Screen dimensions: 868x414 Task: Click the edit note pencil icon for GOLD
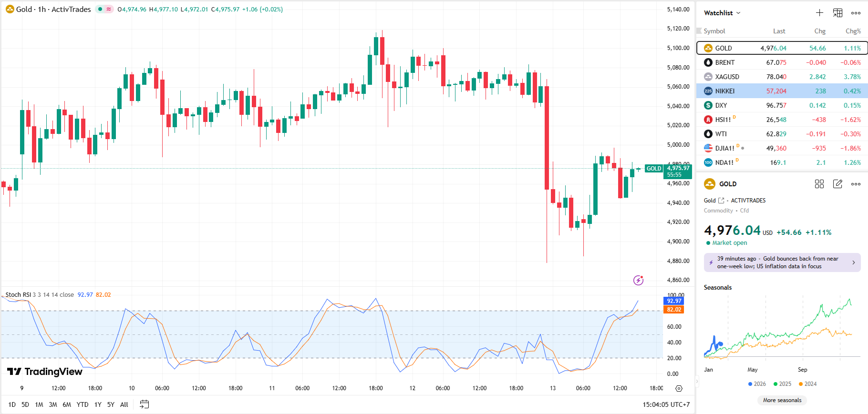pos(837,184)
